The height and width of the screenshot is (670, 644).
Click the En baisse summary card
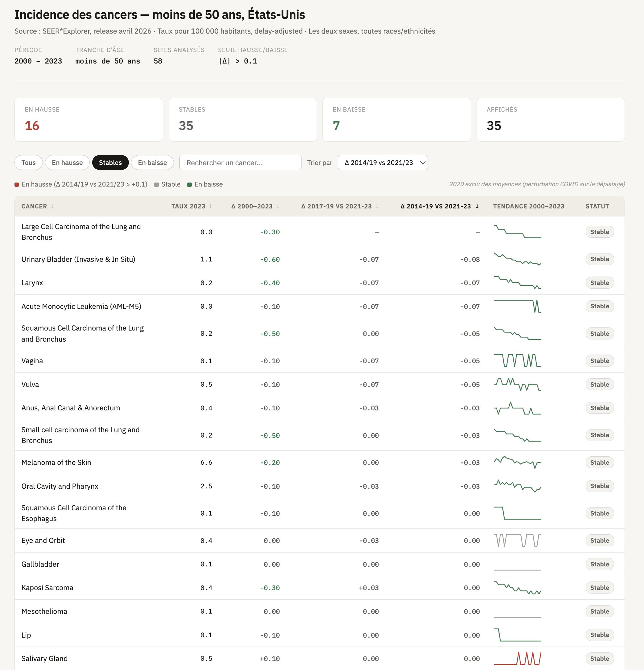[396, 120]
